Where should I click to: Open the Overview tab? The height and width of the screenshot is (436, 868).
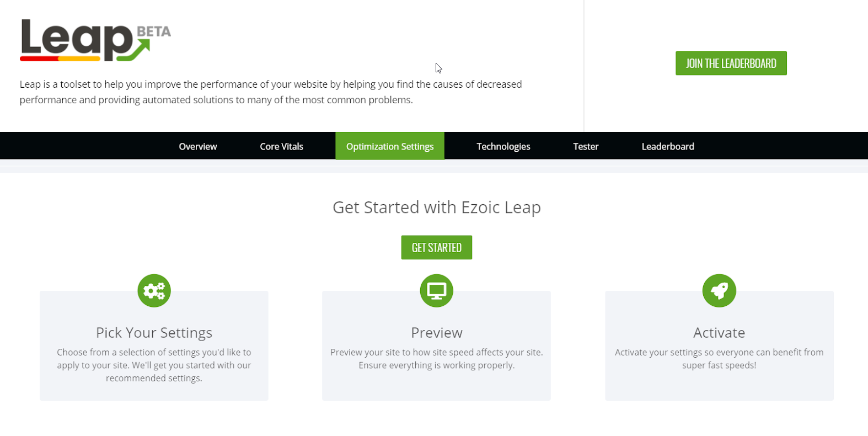(197, 146)
